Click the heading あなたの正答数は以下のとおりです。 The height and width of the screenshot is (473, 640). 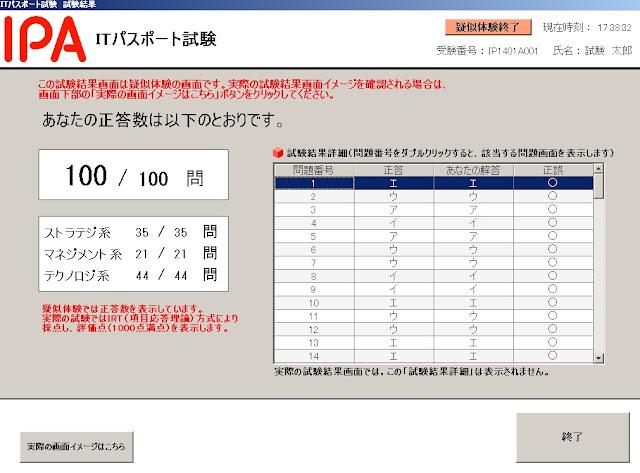point(163,120)
